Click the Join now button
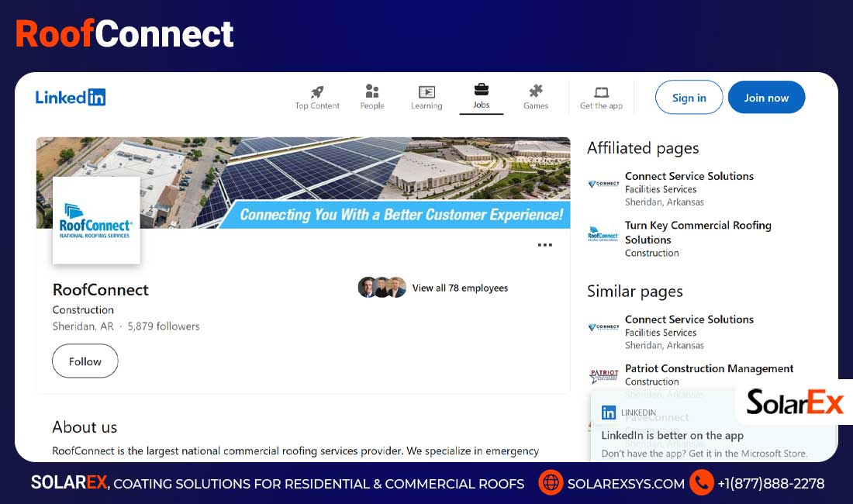The image size is (853, 504). 766,98
